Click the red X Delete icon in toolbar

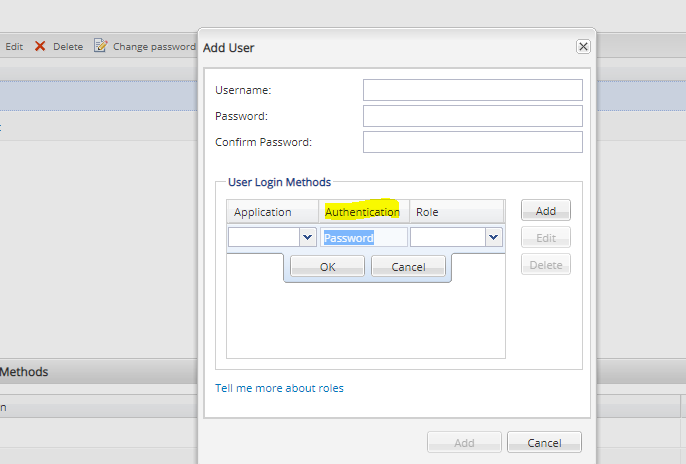(41, 46)
